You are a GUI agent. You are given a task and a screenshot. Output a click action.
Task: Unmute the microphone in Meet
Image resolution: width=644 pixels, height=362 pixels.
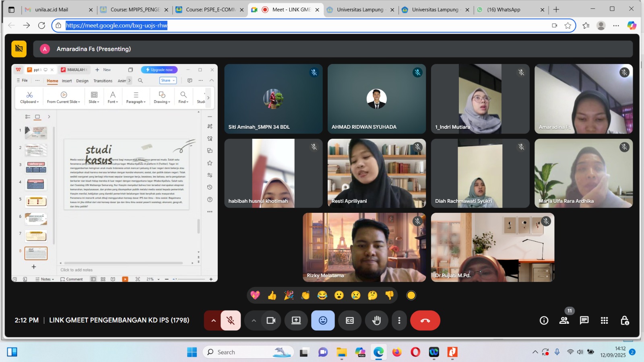[231, 321]
